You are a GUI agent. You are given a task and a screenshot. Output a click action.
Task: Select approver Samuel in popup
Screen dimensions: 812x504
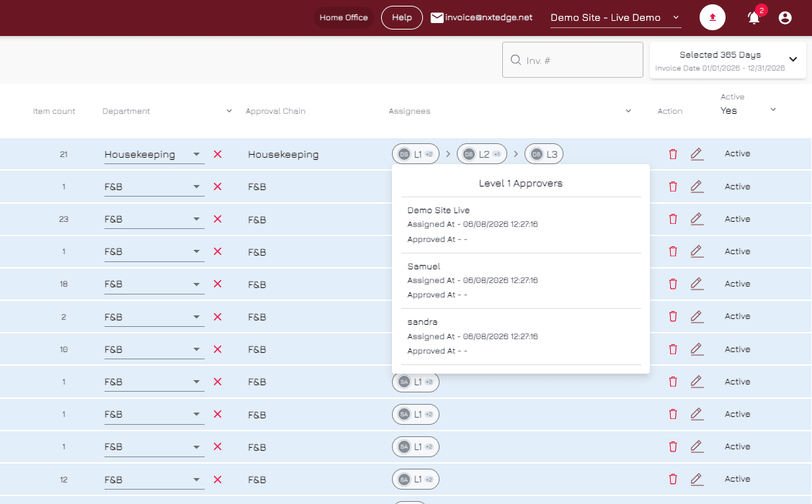click(424, 266)
